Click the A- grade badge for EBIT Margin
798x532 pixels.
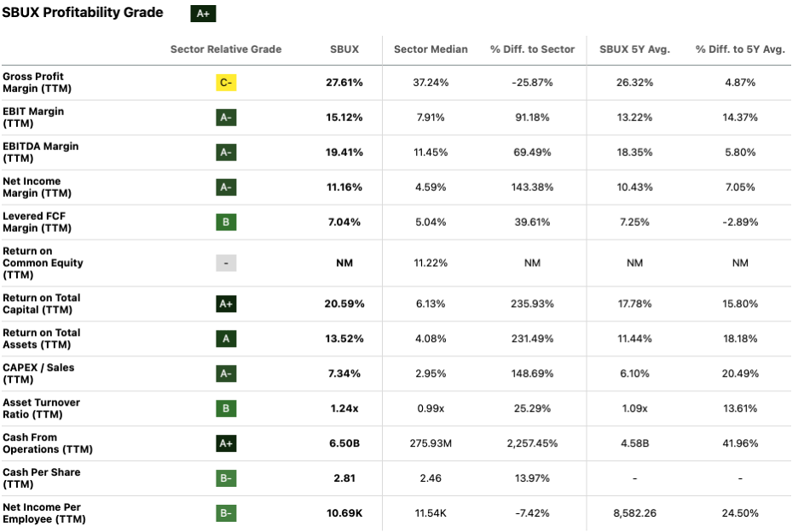point(226,118)
